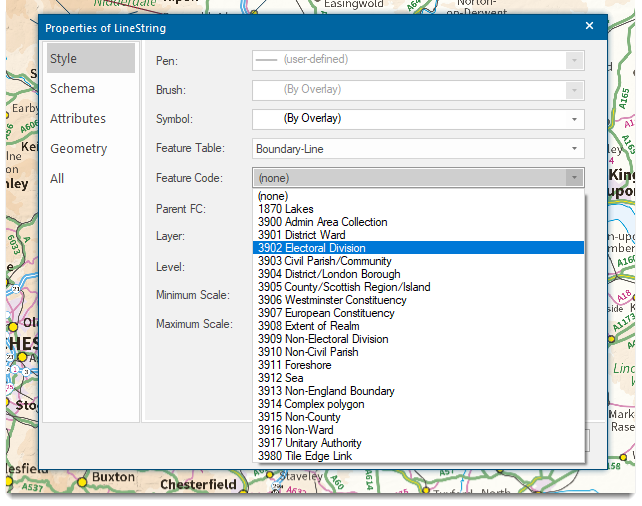Pick 3910 Non-Civil Parish

click(418, 352)
